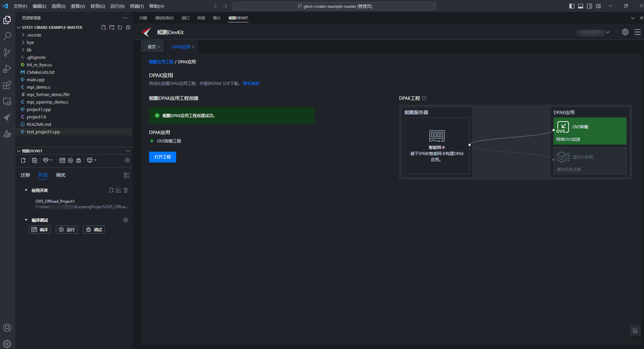Select 迁移 tab in DevKit sidebar

[x=25, y=175]
